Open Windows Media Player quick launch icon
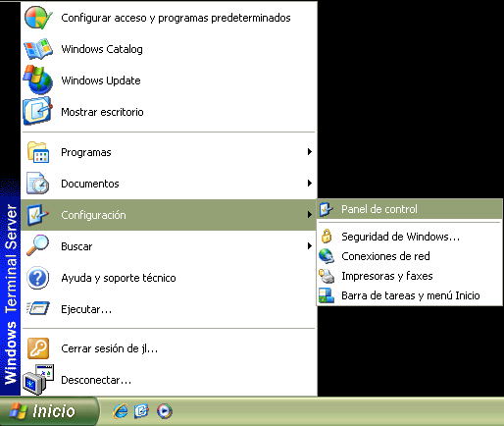 coord(164,411)
